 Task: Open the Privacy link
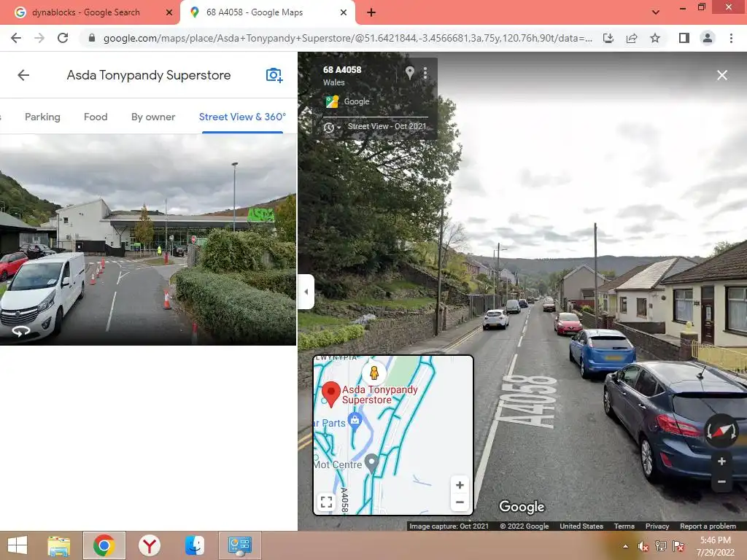click(657, 526)
